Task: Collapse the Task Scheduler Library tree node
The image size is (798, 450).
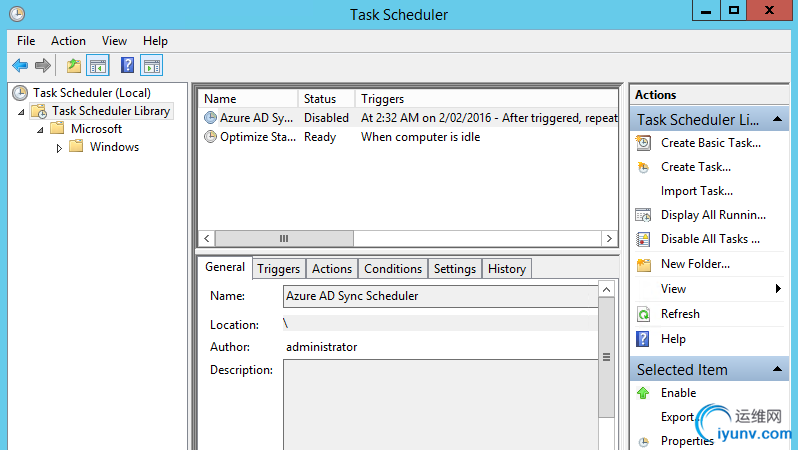Action: tap(21, 111)
